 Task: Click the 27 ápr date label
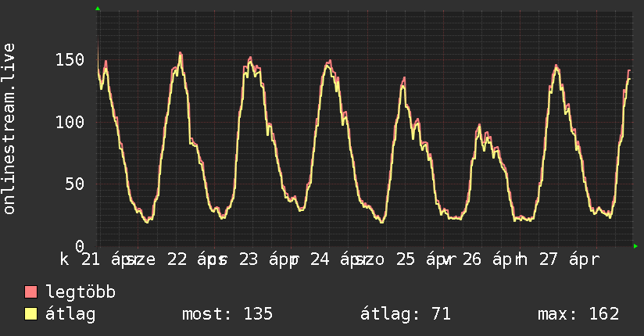pos(570,259)
